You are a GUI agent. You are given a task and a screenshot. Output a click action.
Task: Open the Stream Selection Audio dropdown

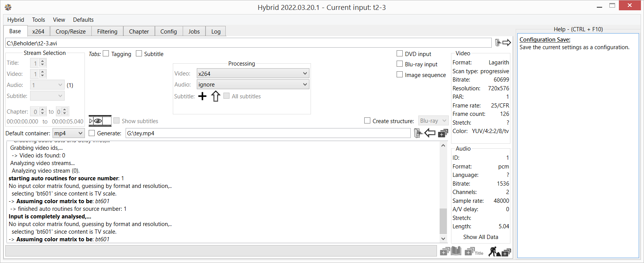pos(47,85)
